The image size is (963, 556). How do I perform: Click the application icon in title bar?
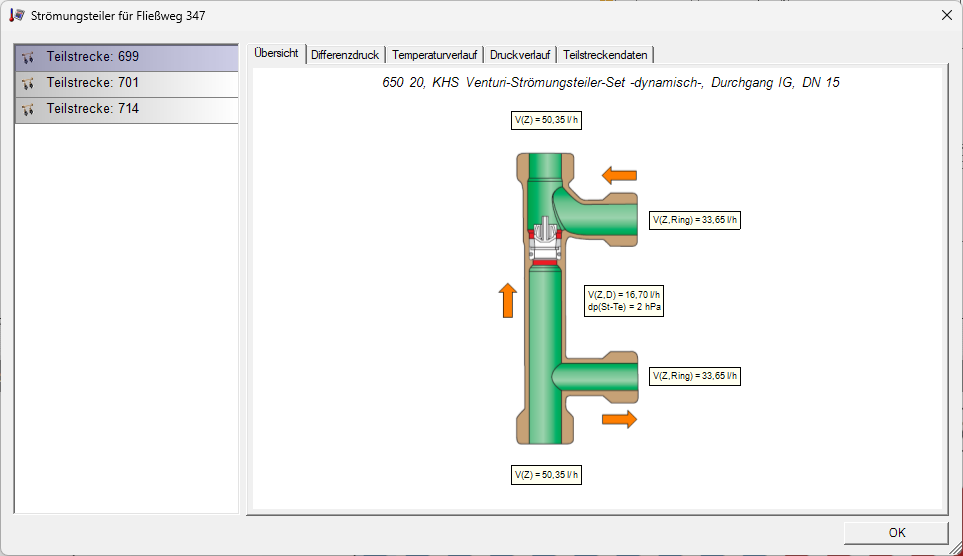point(17,15)
